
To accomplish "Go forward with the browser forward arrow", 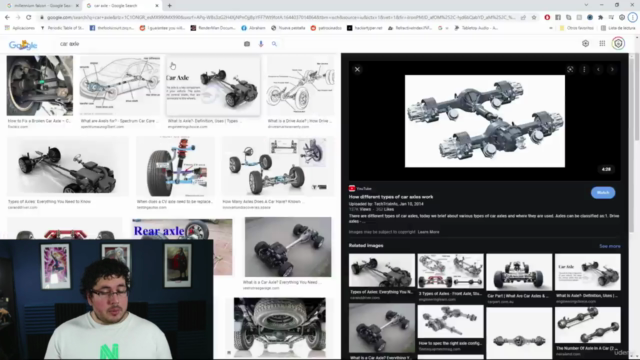I will tap(18, 17).
